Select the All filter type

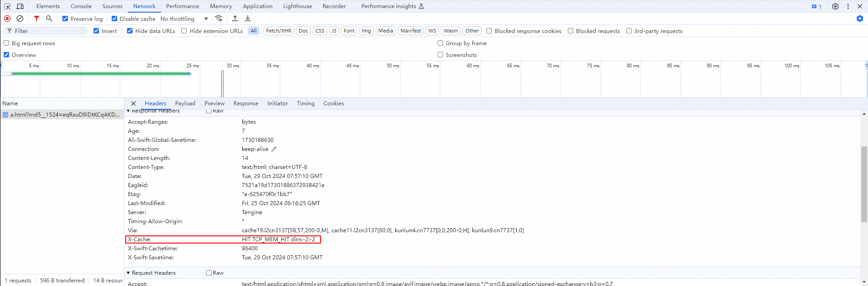tap(254, 31)
